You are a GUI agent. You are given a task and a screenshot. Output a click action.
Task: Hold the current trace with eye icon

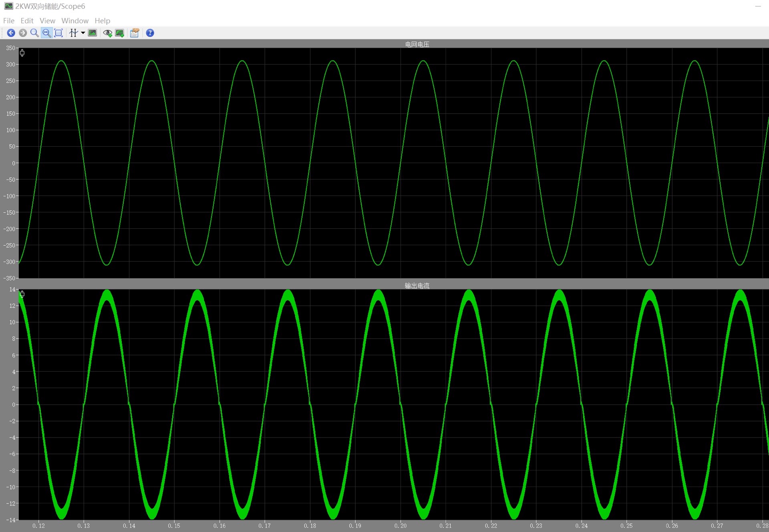[107, 33]
